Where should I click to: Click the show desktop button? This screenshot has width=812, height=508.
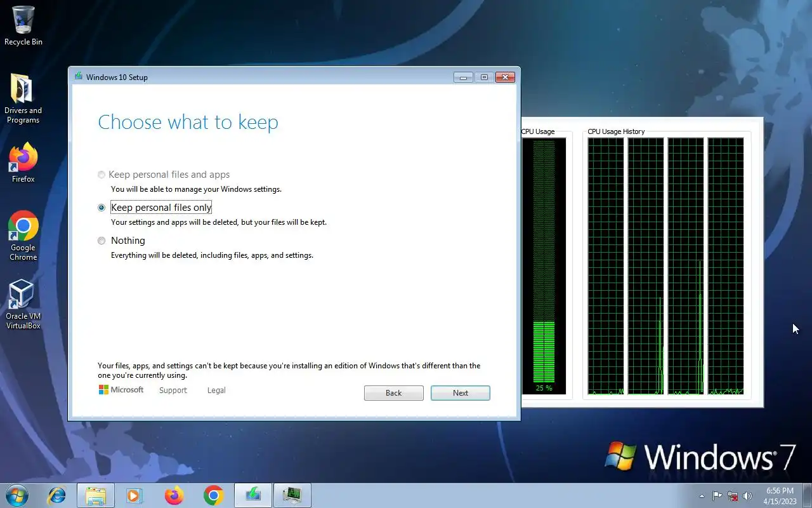807,496
